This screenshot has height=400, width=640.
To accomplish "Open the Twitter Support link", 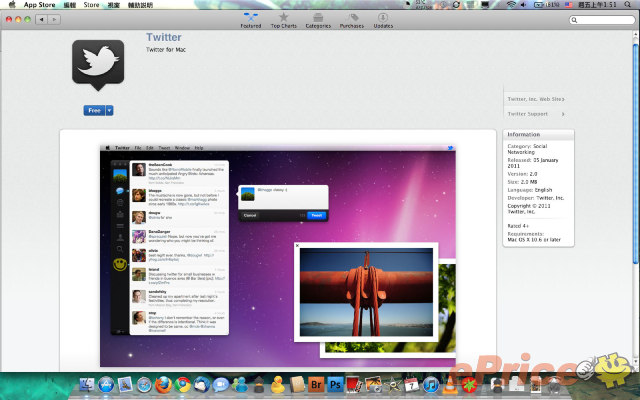I will (x=536, y=114).
